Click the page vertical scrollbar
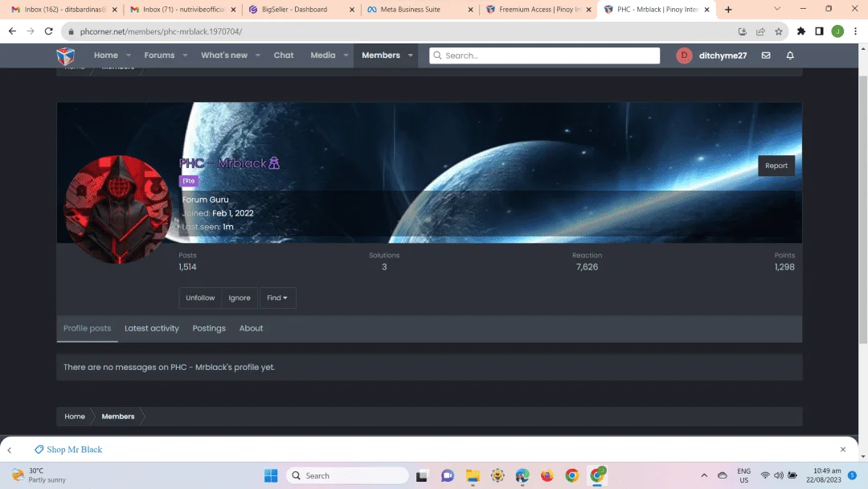The image size is (868, 489). point(863,211)
